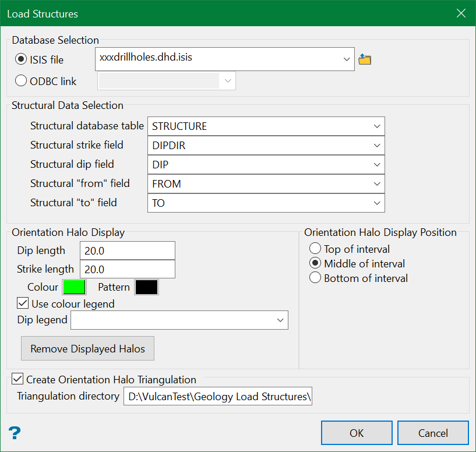Uncheck Create Orientation Halo Triangulation
The width and height of the screenshot is (476, 452).
click(x=17, y=380)
